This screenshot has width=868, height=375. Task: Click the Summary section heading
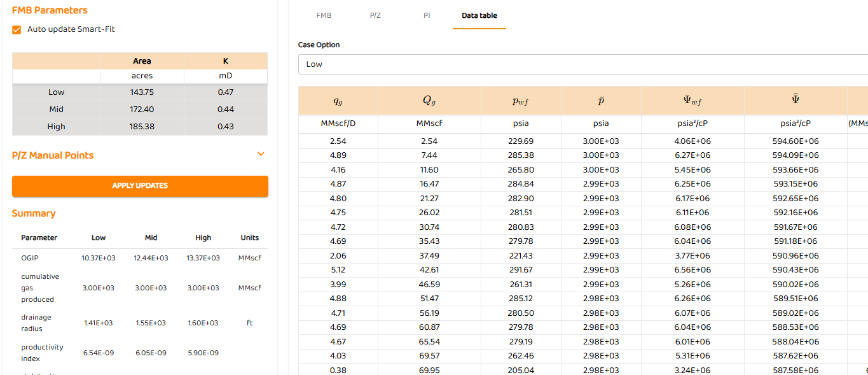tap(34, 213)
